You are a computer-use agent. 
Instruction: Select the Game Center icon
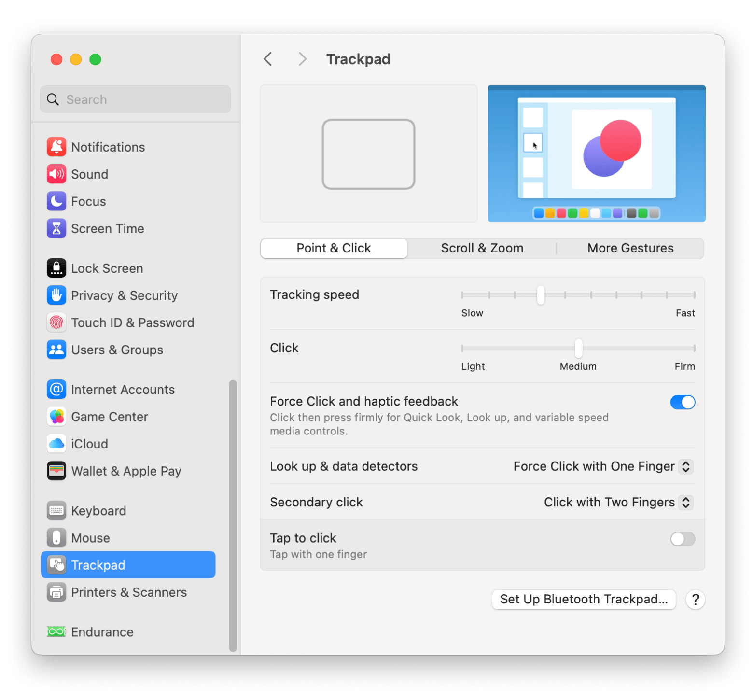tap(56, 417)
